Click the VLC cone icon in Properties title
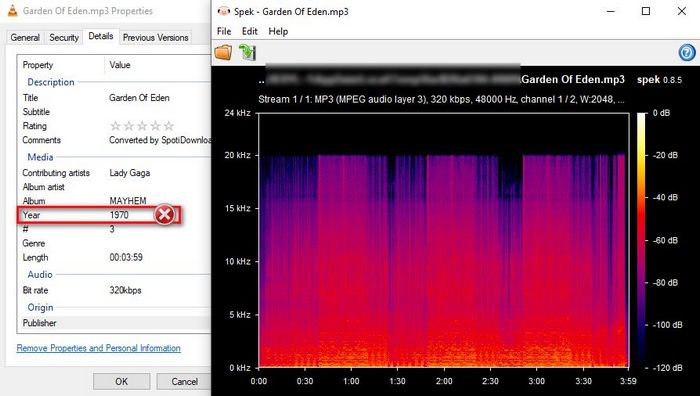 coord(12,11)
